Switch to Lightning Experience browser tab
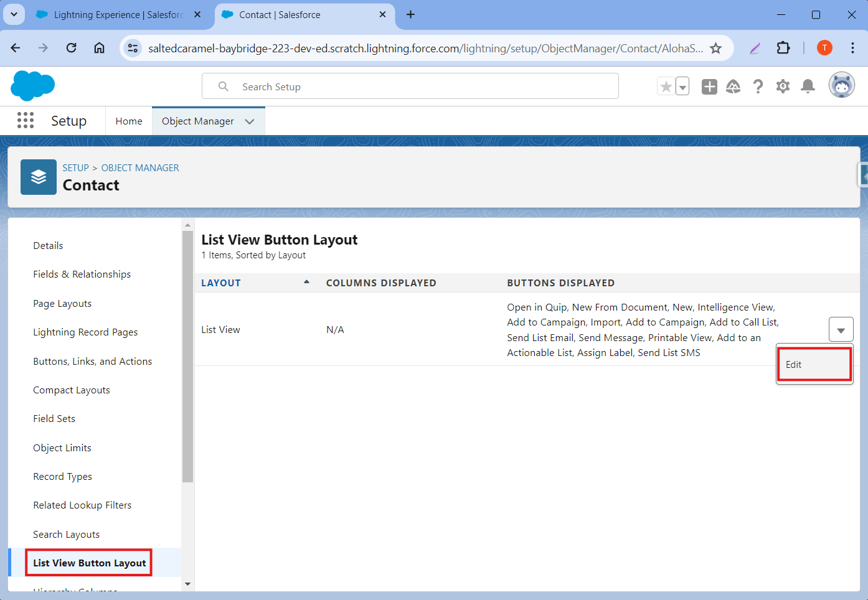Viewport: 868px width, 600px height. [x=118, y=14]
